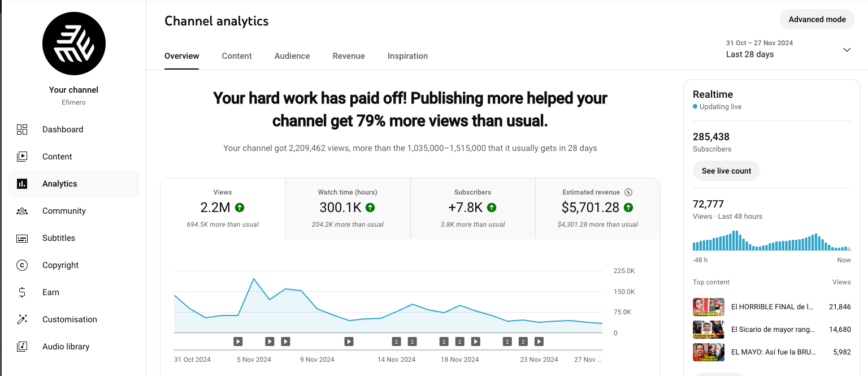Click the leftmost video published marker on chart
The image size is (868, 376).
pyautogui.click(x=238, y=342)
